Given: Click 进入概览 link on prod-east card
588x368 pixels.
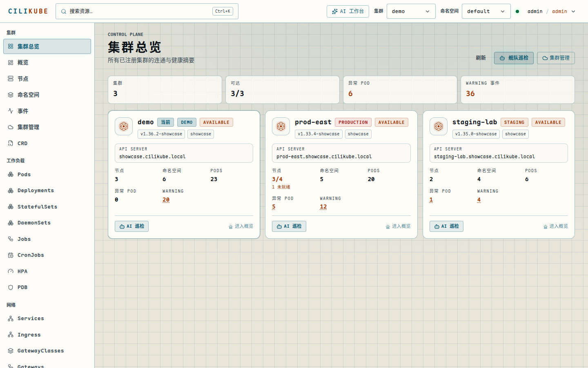Looking at the screenshot, I should (398, 226).
